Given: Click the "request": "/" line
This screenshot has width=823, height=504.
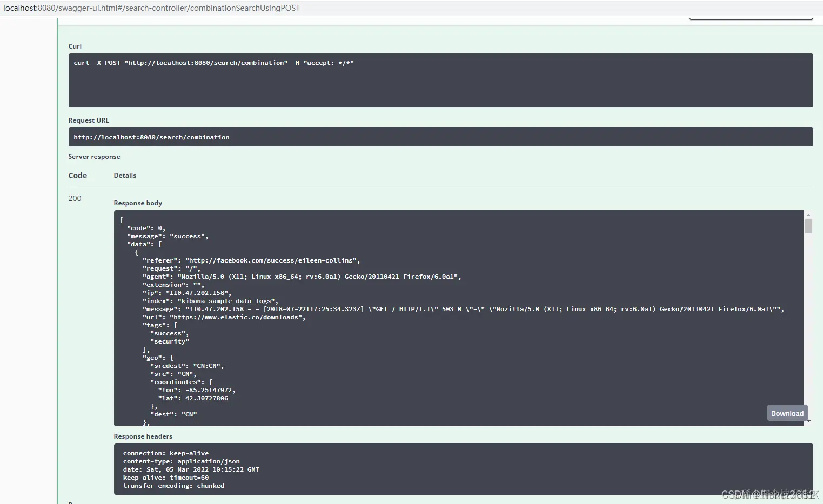Looking at the screenshot, I should [171, 268].
